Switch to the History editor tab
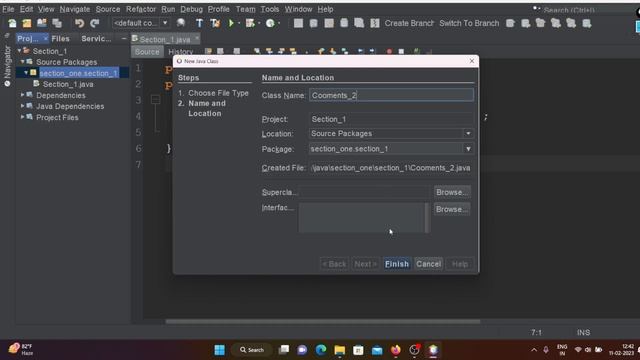This screenshot has height=360, width=640. tap(180, 52)
